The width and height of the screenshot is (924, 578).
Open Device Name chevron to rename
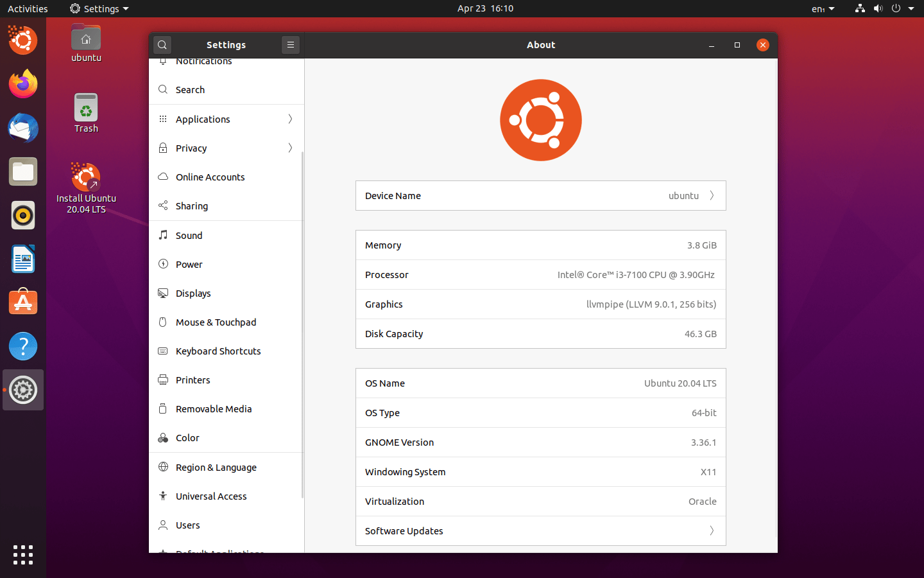point(712,195)
